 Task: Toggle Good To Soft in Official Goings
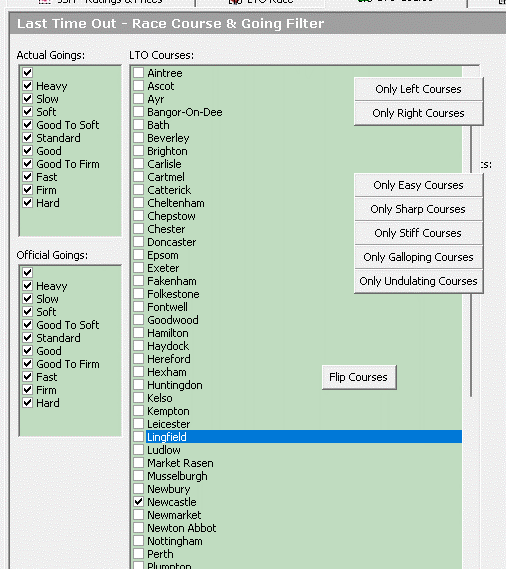(28, 325)
